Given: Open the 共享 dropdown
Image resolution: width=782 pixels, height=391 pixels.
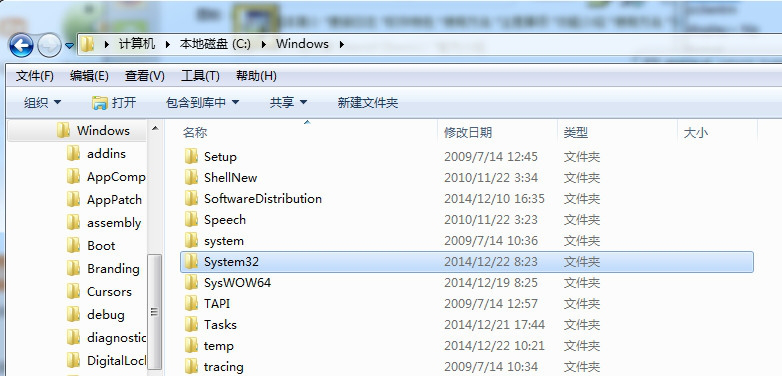Looking at the screenshot, I should tap(288, 103).
